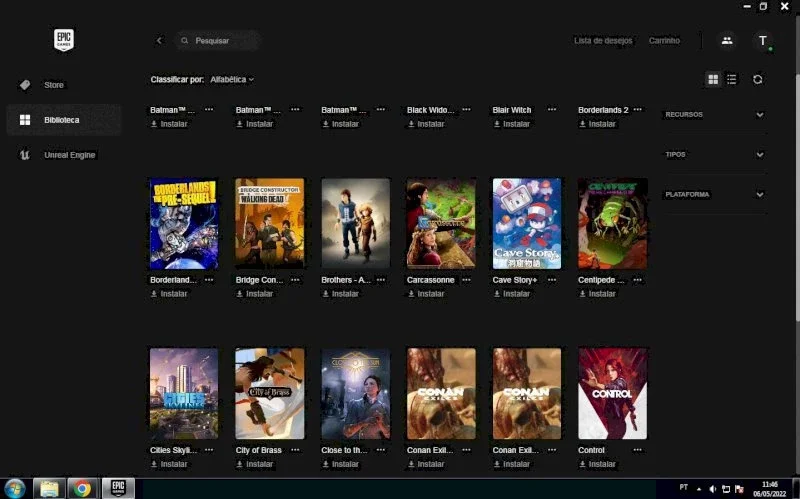
Task: Expand the TIPOS filter
Action: [714, 154]
